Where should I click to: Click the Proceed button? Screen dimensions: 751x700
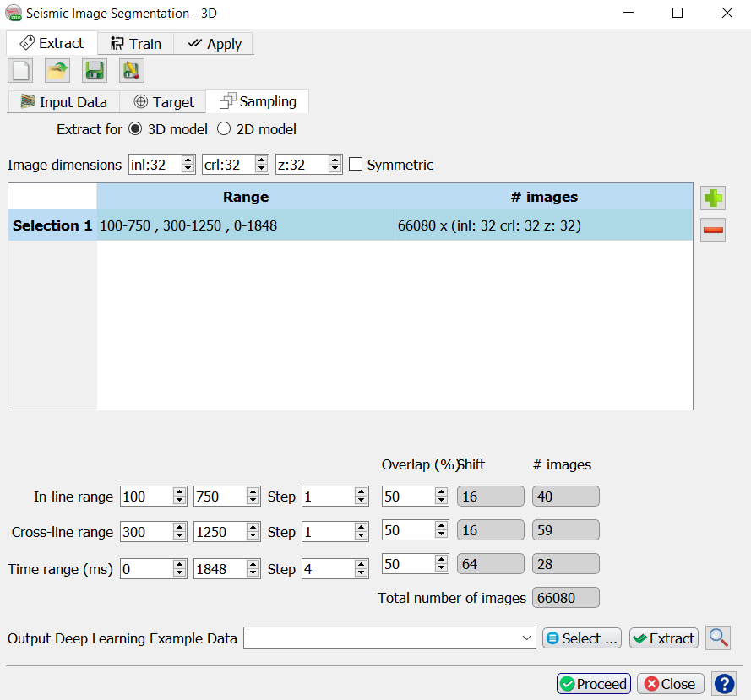pyautogui.click(x=594, y=684)
